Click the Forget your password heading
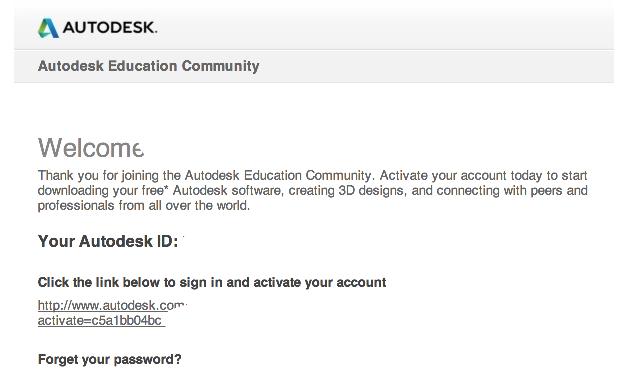619x372 pixels. (x=109, y=359)
